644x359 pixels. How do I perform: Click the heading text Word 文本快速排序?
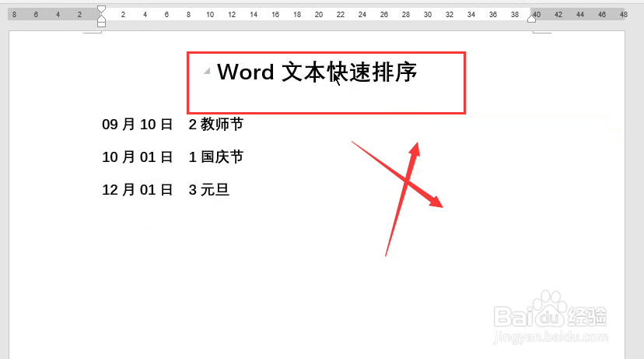point(317,72)
